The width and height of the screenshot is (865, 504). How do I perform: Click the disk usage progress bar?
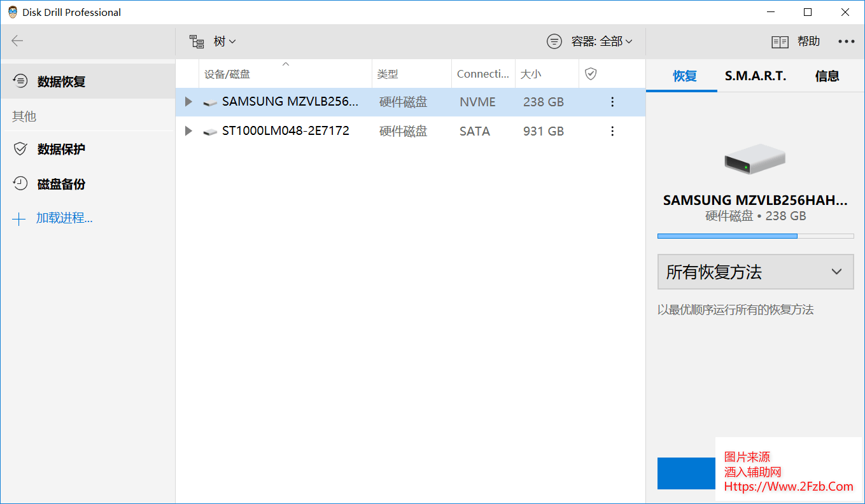point(755,236)
